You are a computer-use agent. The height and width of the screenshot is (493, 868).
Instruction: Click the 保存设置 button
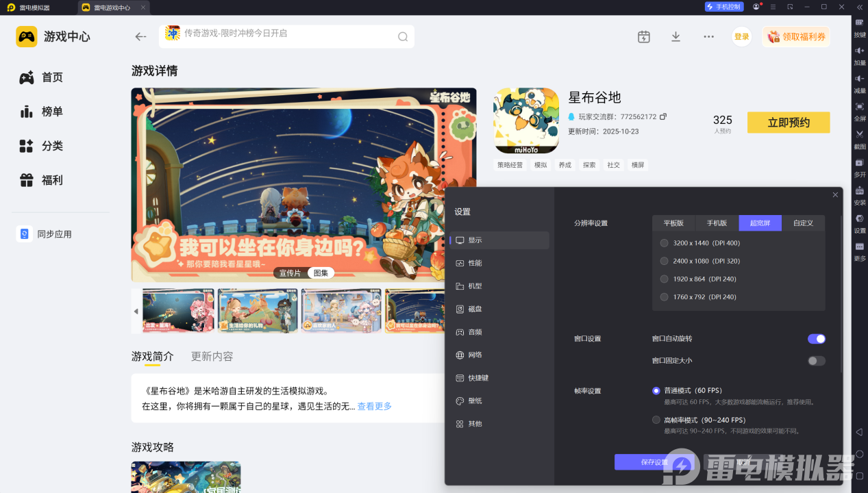pos(654,462)
